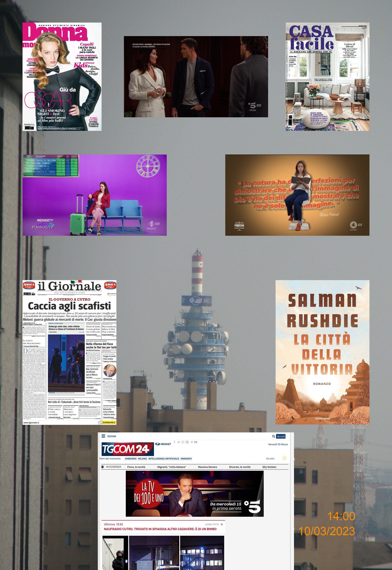Click the LinkedIn social icon
The height and width of the screenshot is (570, 392).
click(x=187, y=442)
